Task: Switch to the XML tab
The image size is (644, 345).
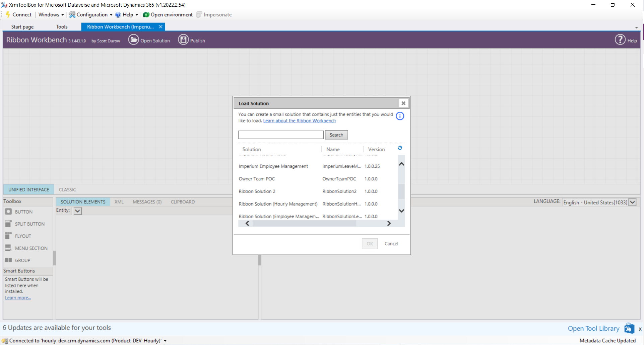Action: tap(119, 202)
